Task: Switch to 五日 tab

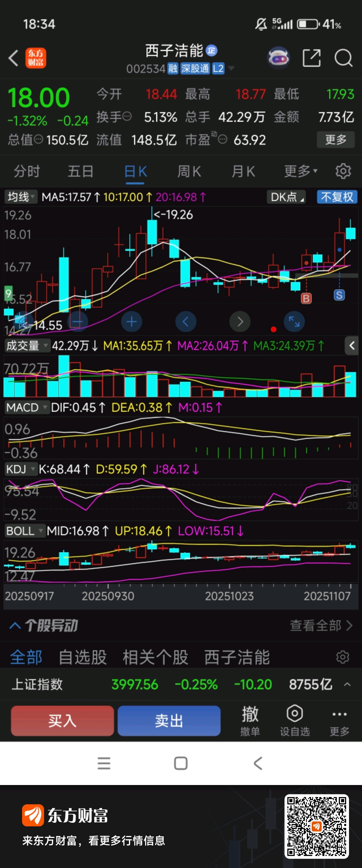Action: point(81,171)
